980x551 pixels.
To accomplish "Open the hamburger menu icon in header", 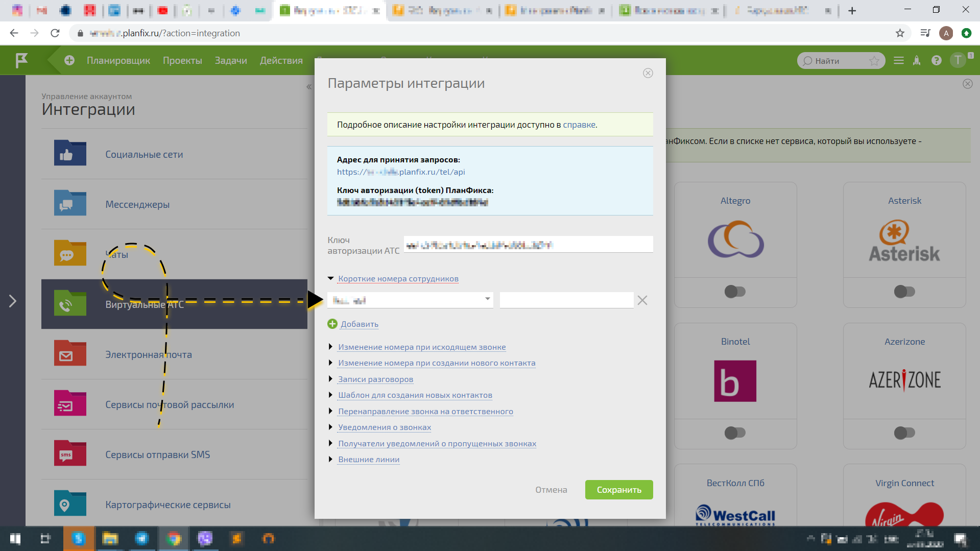I will coord(899,61).
